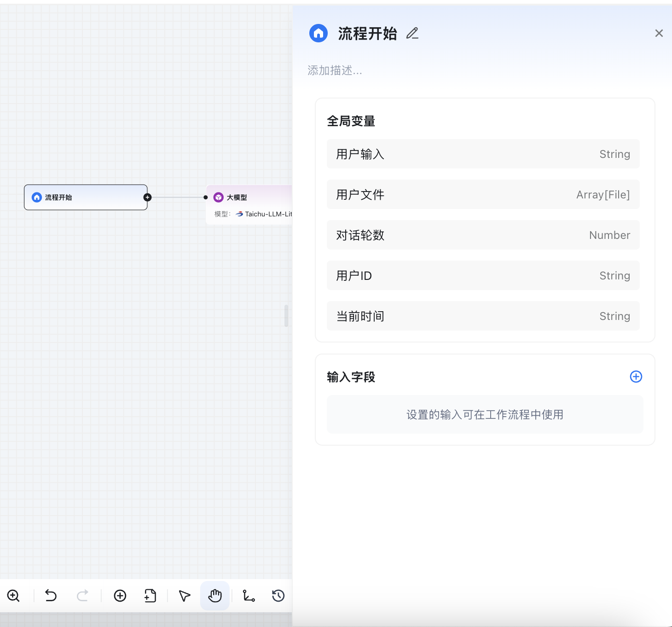The image size is (672, 627).
Task: Click the 对话轮数 Number variable row
Action: click(483, 235)
